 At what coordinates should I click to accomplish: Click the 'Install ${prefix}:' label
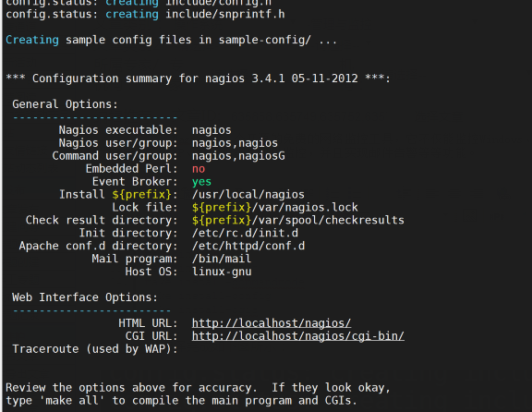[118, 195]
